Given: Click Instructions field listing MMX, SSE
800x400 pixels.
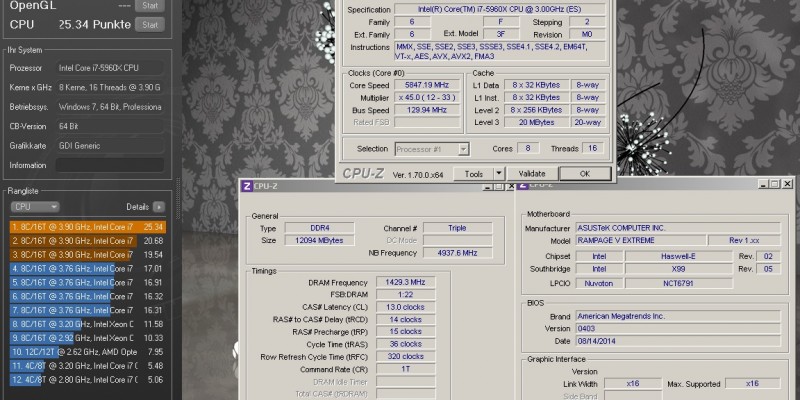Looking at the screenshot, I should point(500,52).
